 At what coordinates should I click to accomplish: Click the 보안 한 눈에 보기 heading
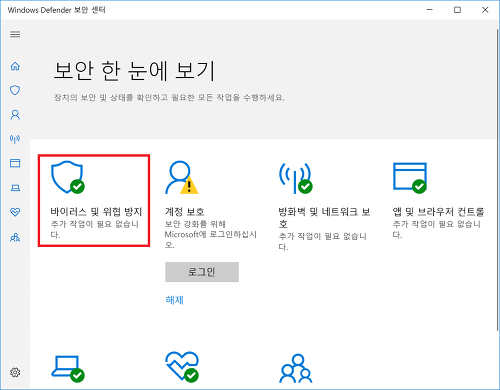pos(135,71)
